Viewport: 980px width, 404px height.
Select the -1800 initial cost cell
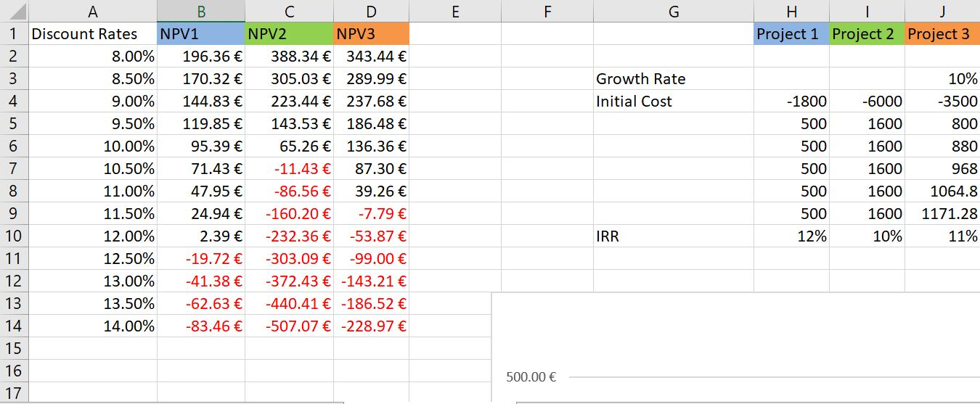[791, 101]
